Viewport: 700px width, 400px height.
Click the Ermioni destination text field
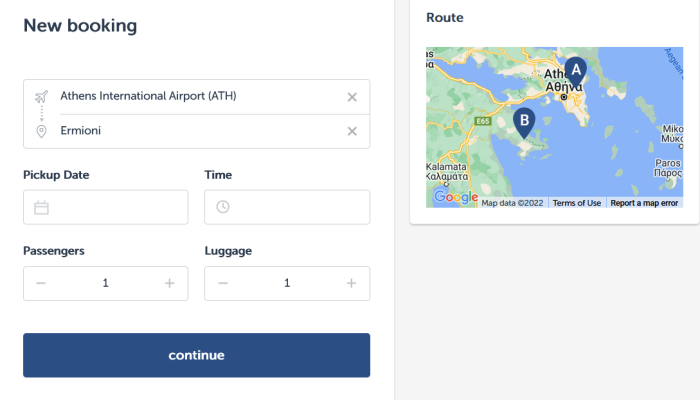(x=190, y=131)
